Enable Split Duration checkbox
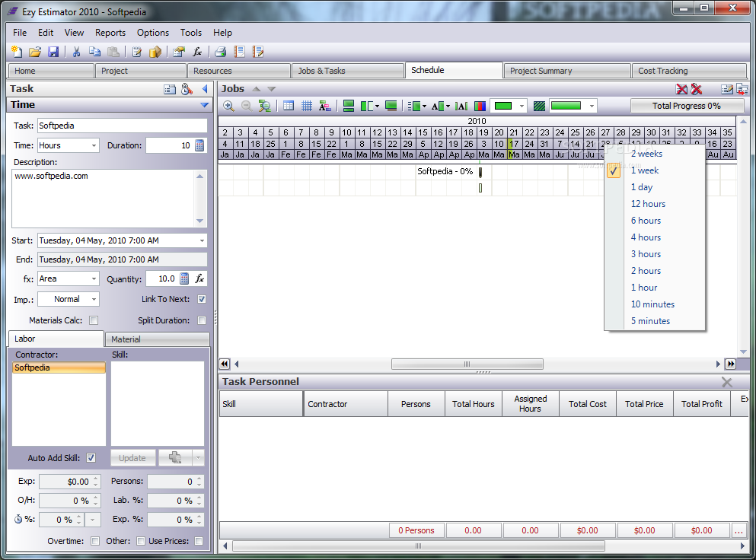This screenshot has width=756, height=560. (202, 320)
